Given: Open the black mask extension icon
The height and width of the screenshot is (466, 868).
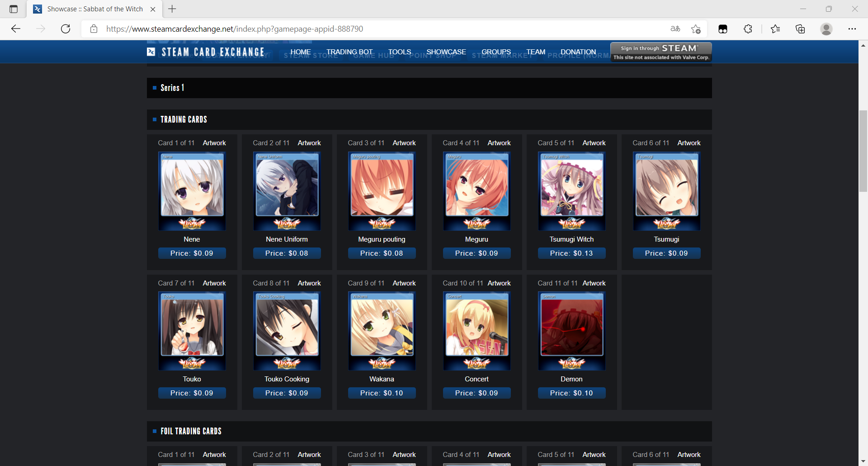Looking at the screenshot, I should pos(723,29).
